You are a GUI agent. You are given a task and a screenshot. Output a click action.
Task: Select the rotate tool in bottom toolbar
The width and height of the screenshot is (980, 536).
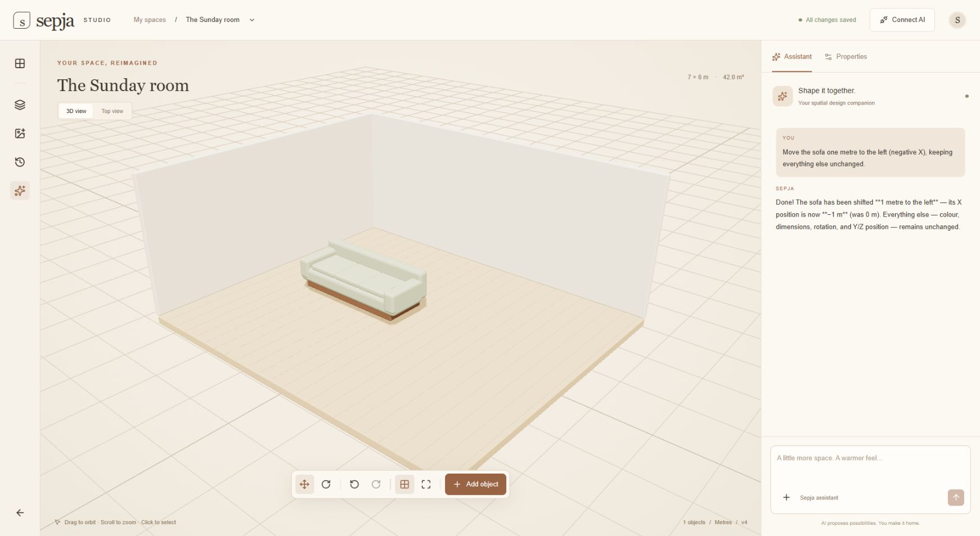(x=326, y=484)
